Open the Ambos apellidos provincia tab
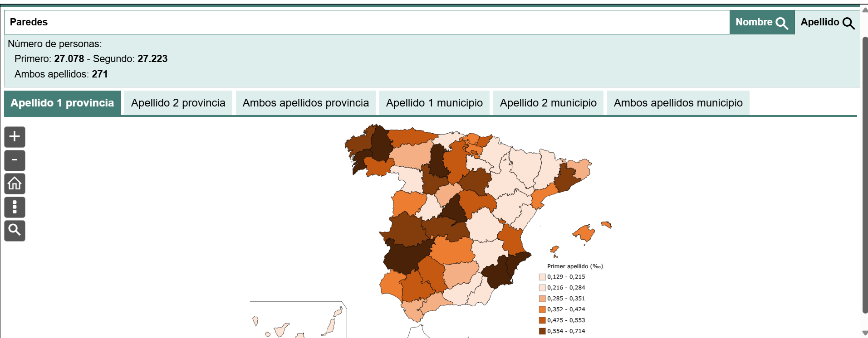The image size is (868, 338). coord(305,103)
